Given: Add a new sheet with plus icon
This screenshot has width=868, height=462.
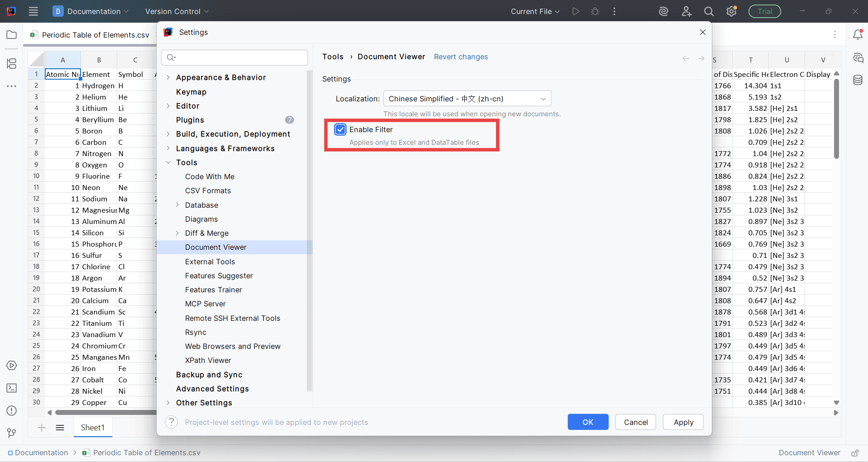Looking at the screenshot, I should click(x=42, y=428).
